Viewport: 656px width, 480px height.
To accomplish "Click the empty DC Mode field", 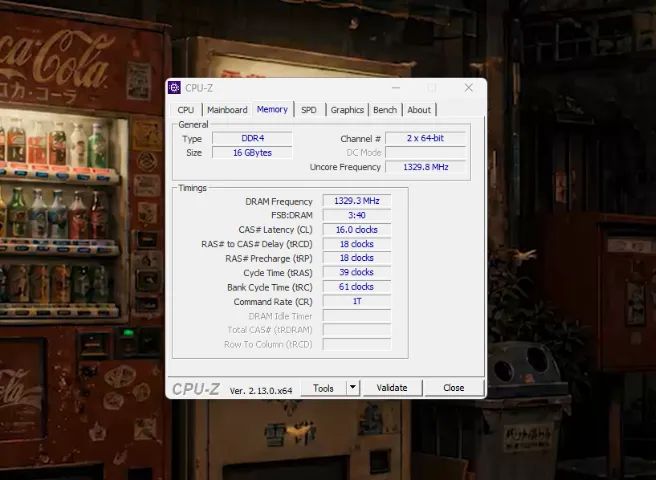I will 425,153.
